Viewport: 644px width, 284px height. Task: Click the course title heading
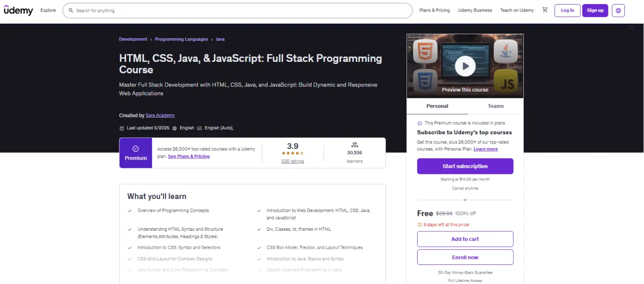(251, 64)
